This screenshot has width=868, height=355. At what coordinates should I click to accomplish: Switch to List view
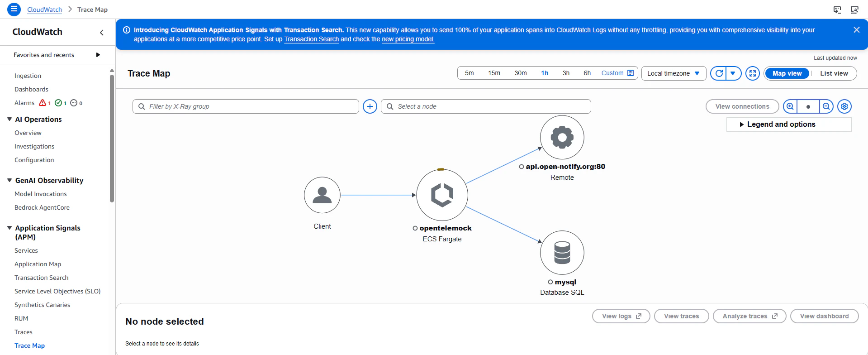pyautogui.click(x=834, y=73)
